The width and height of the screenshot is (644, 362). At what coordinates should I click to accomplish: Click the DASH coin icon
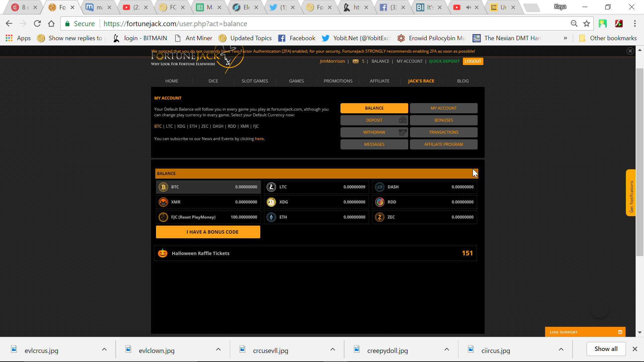pos(380,187)
